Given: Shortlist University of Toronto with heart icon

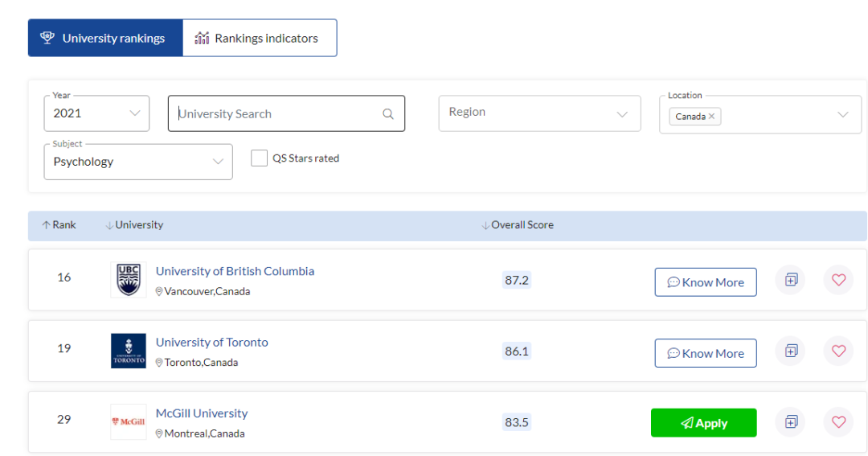Looking at the screenshot, I should coord(838,351).
